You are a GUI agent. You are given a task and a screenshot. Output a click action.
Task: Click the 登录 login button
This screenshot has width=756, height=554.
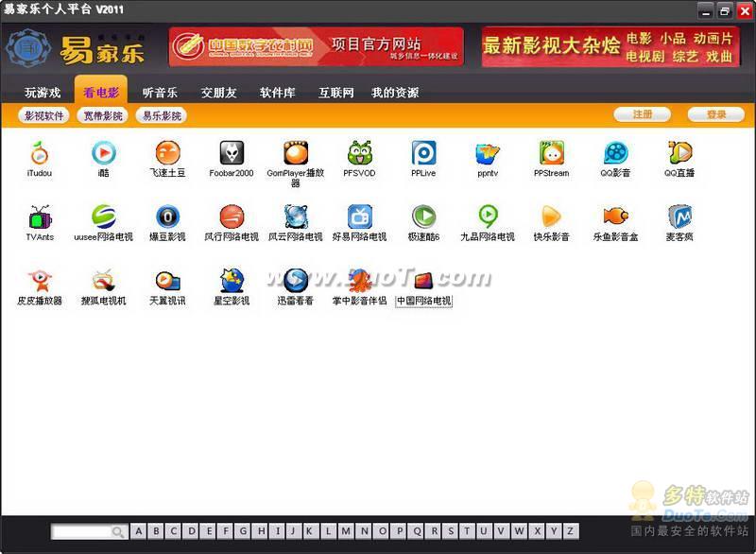pyautogui.click(x=716, y=114)
